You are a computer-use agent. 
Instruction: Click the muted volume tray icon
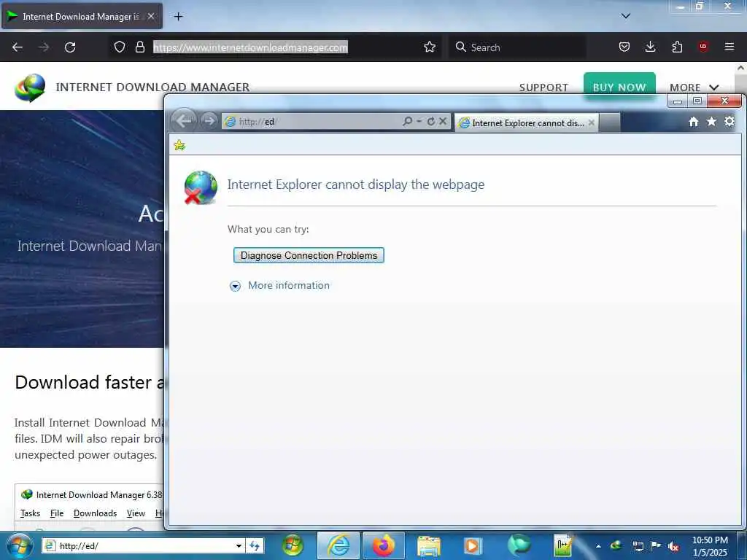tap(673, 546)
